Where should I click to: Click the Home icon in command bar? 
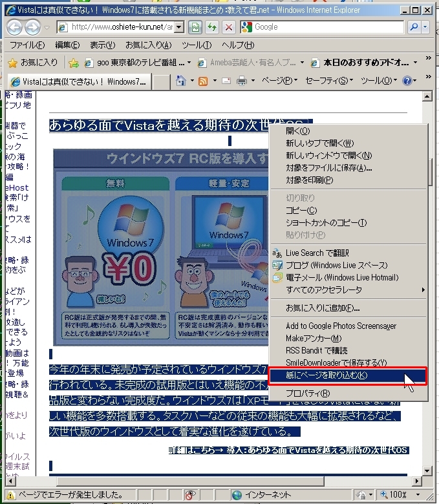tap(181, 81)
